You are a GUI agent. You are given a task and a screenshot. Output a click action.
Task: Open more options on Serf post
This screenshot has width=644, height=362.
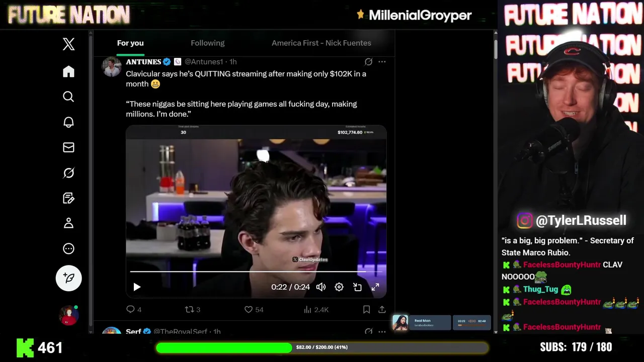tap(382, 331)
